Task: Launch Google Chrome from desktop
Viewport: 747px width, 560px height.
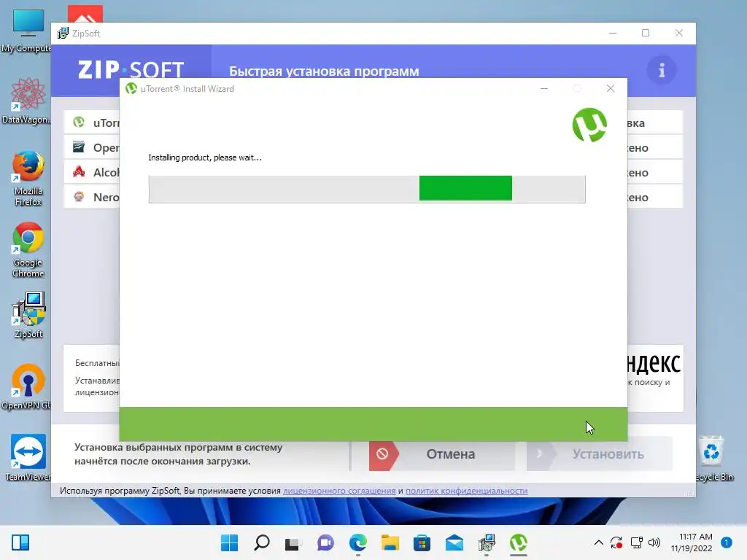Action: pyautogui.click(x=28, y=249)
